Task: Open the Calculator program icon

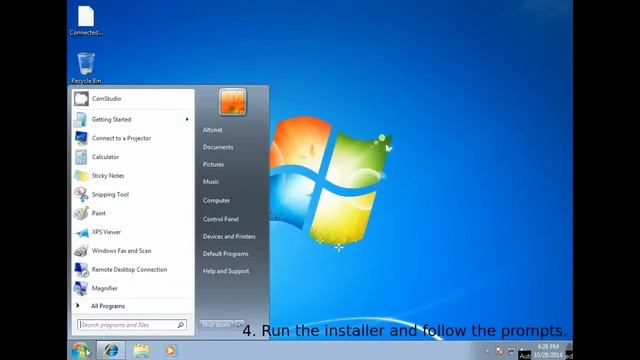Action: 81,157
